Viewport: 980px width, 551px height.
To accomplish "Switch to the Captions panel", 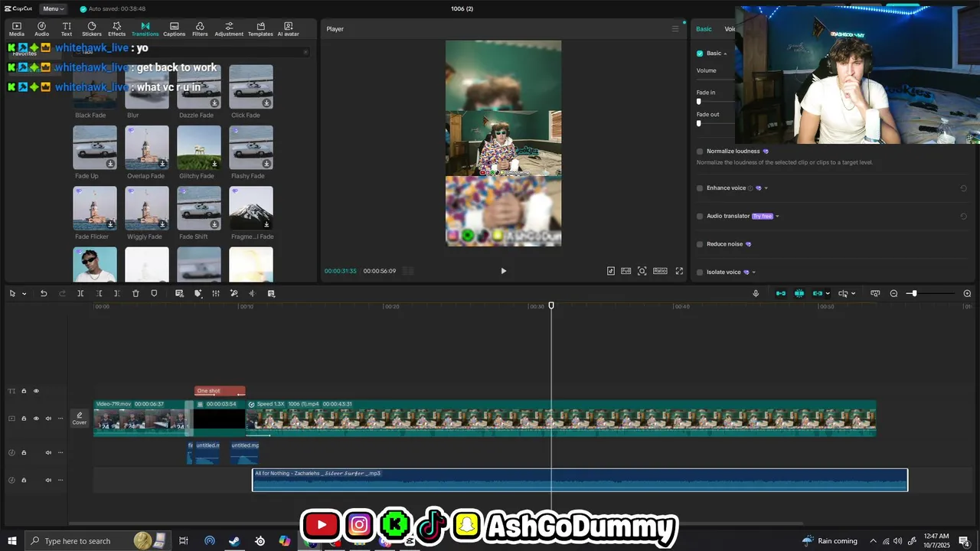I will [174, 29].
